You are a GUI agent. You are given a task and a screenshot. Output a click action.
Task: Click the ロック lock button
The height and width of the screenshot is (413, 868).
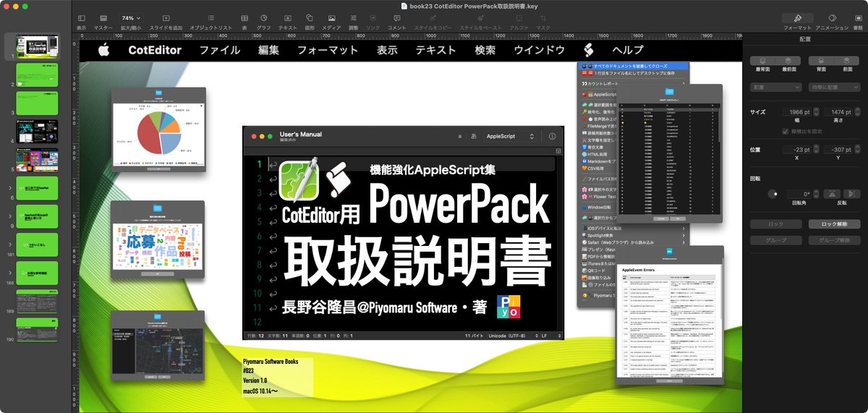[776, 224]
